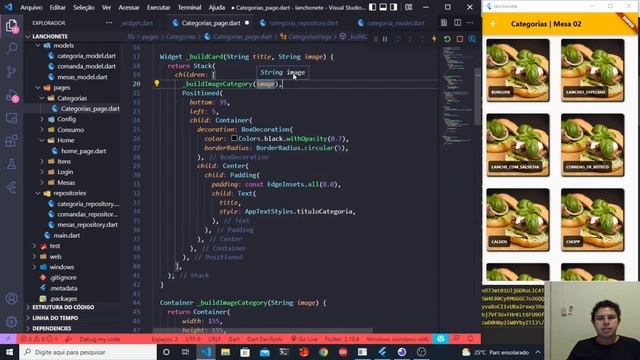The height and width of the screenshot is (360, 640).
Task: Click the Go Live status bar button
Action: (x=304, y=339)
